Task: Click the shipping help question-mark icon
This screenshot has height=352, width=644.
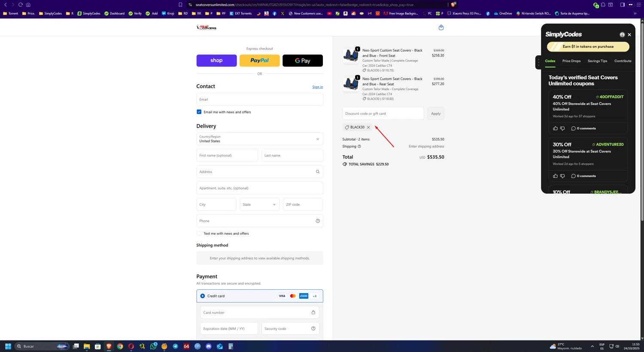Action: point(359,147)
